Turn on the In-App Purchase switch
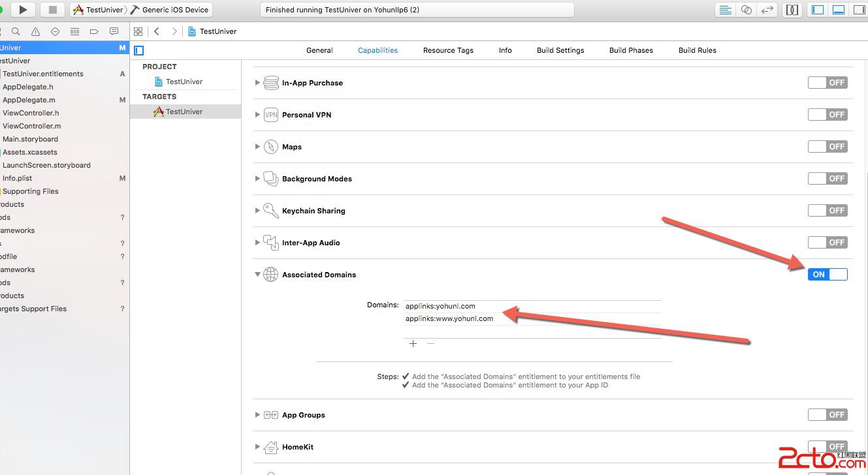The height and width of the screenshot is (475, 868). 828,83
